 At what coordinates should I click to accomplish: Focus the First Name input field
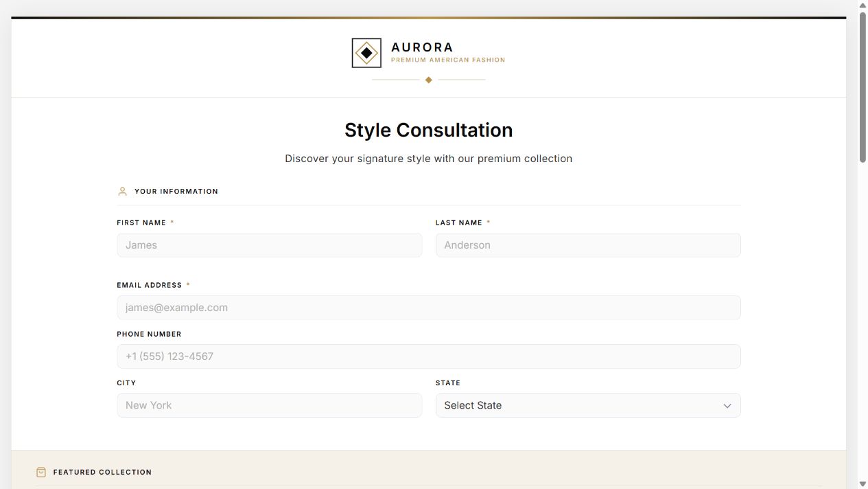coord(269,245)
